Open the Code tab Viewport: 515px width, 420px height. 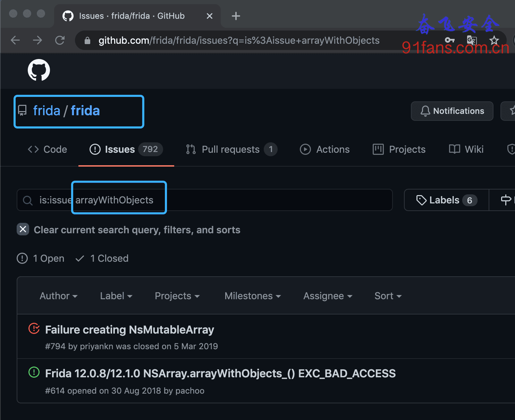[47, 149]
